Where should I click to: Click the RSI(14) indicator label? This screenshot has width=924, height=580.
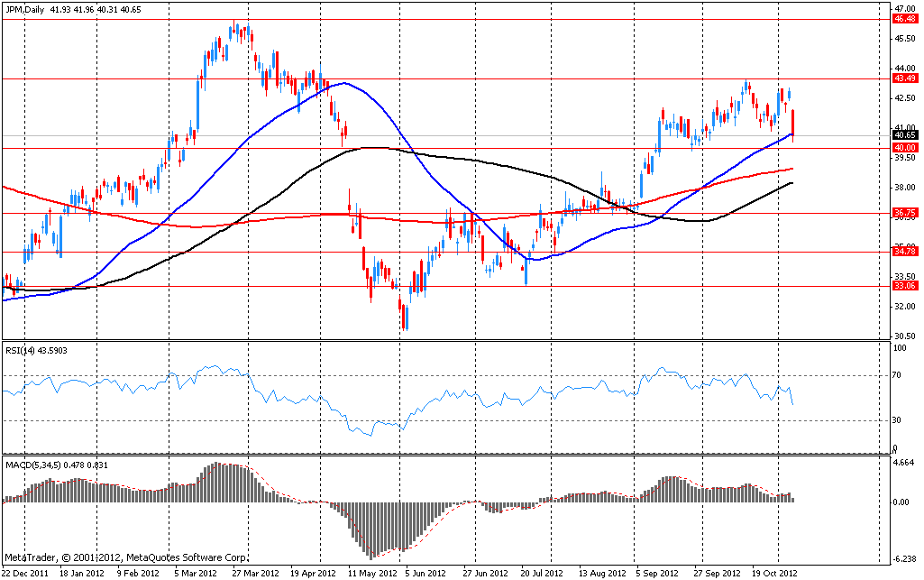(23, 350)
